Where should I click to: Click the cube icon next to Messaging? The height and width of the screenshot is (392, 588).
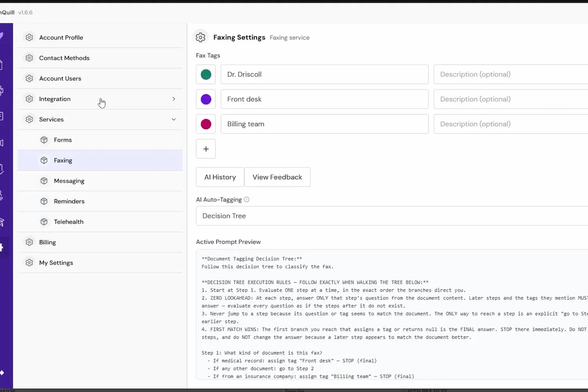point(44,181)
